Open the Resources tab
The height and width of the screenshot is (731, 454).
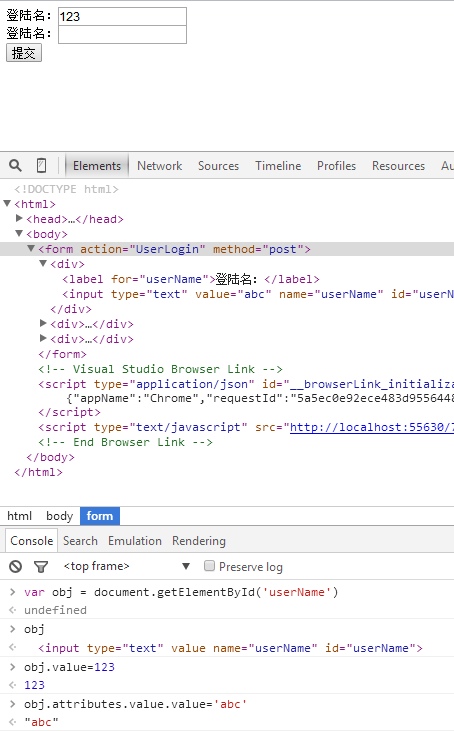pos(398,166)
